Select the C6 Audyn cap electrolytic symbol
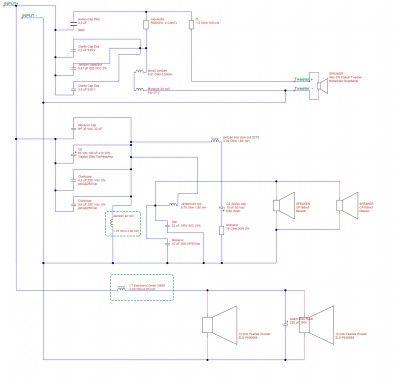The image size is (400, 384). 221,208
